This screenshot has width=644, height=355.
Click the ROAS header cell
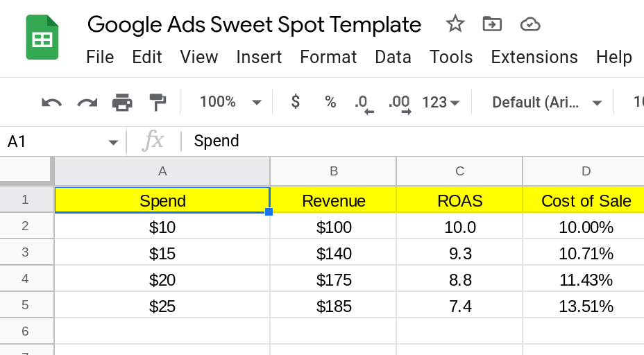(x=459, y=200)
